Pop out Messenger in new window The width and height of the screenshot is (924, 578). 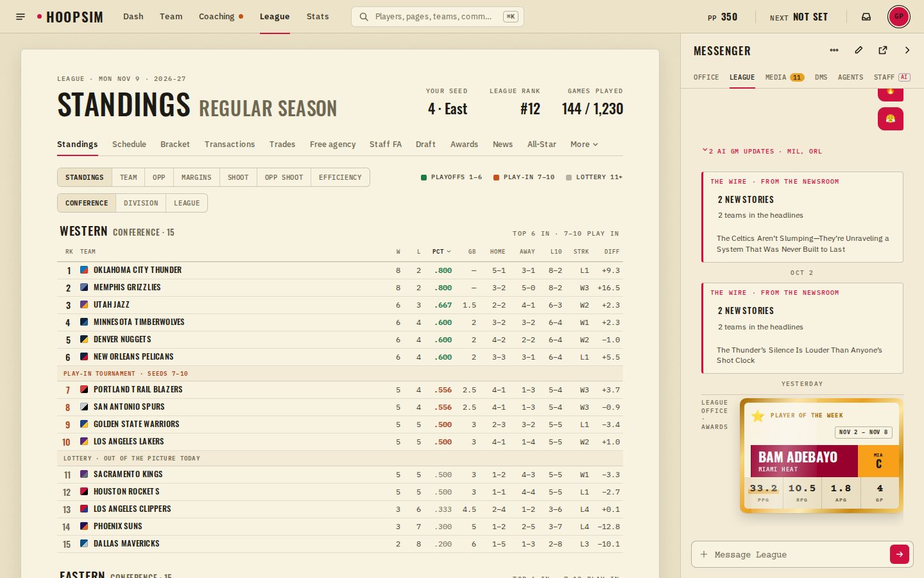(883, 50)
